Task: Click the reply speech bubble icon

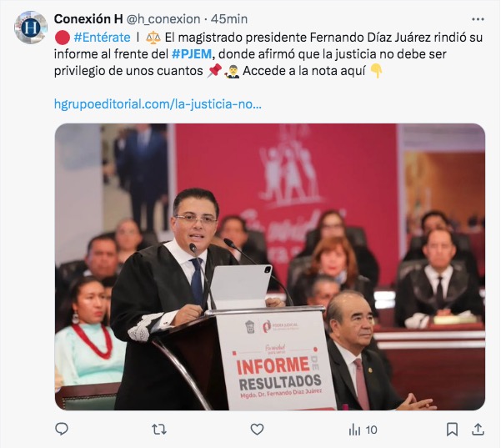Action: (x=62, y=429)
